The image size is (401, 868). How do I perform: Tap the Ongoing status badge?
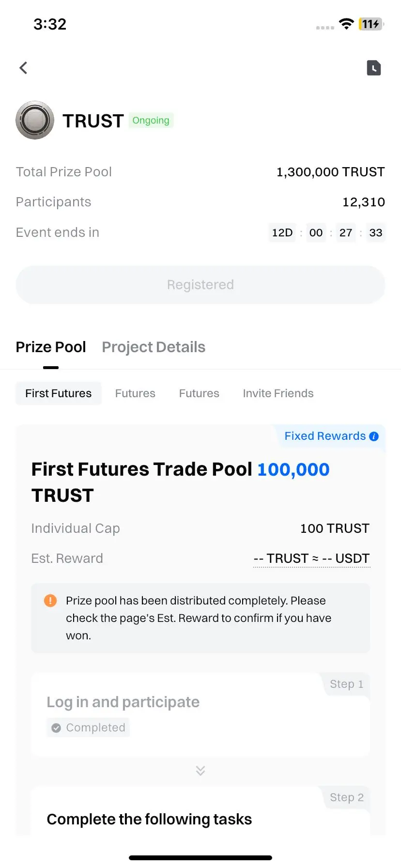[x=151, y=120]
